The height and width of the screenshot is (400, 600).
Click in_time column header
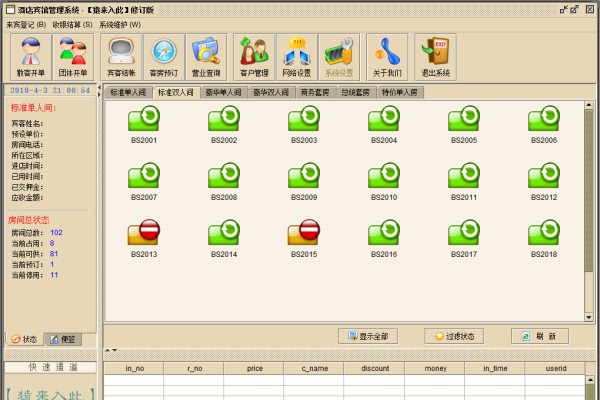coord(496,369)
